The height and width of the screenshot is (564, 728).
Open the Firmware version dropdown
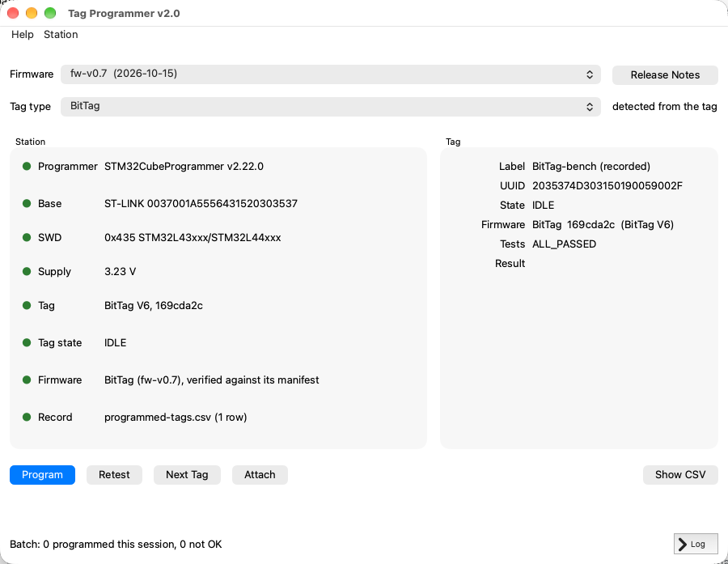click(x=331, y=74)
